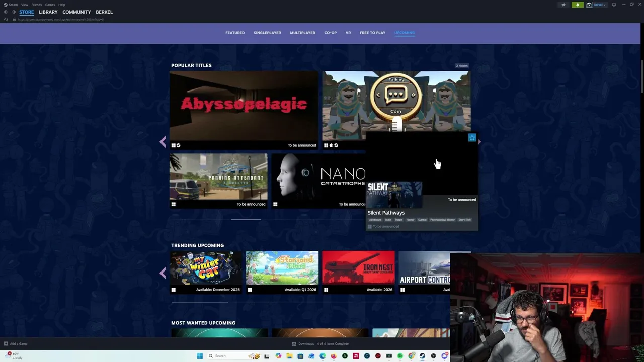Click the Adventure tag on Silent Pathways
This screenshot has width=644, height=362.
pos(375,220)
